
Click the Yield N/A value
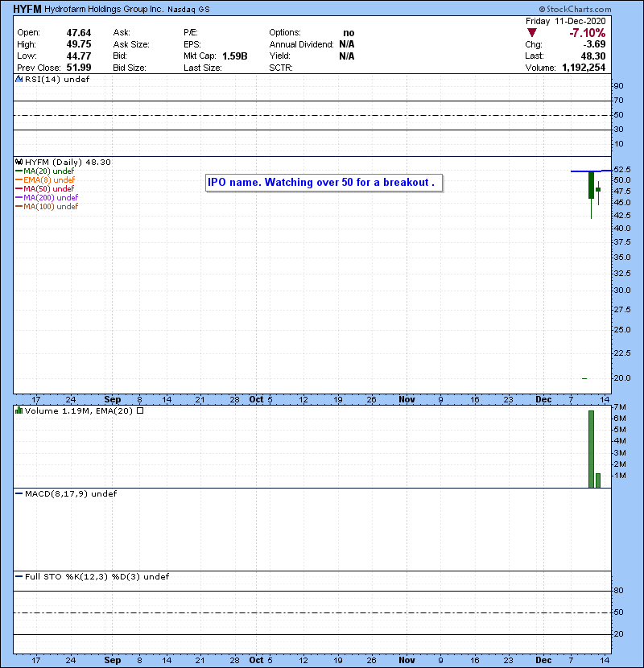[347, 56]
